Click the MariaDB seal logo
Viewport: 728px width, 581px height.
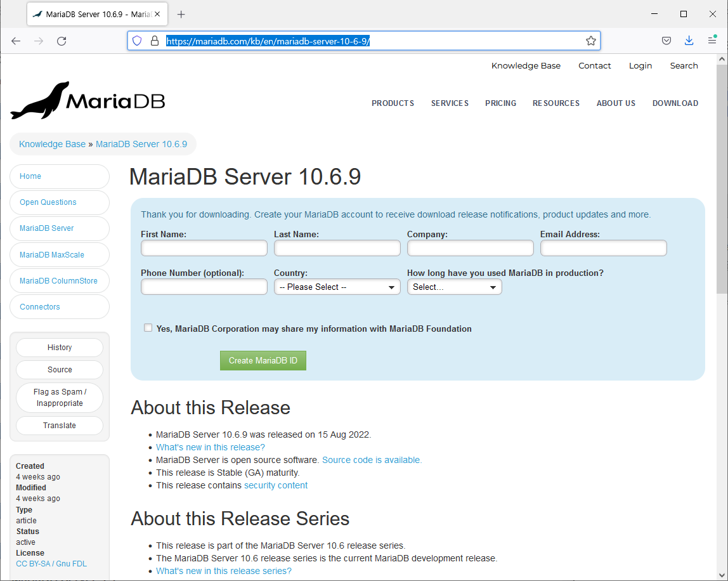88,100
